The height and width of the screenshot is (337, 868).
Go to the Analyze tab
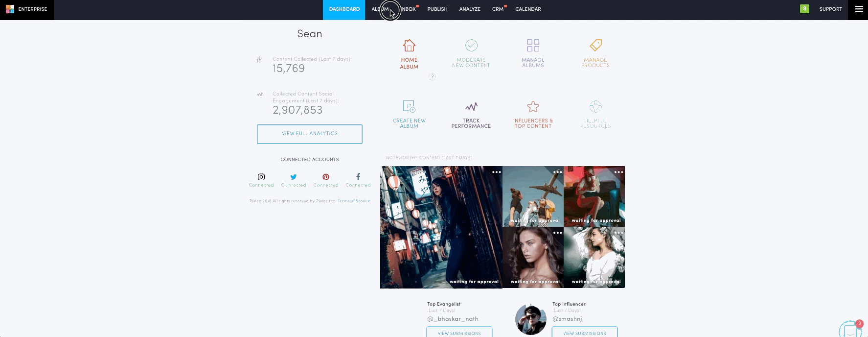pos(470,9)
